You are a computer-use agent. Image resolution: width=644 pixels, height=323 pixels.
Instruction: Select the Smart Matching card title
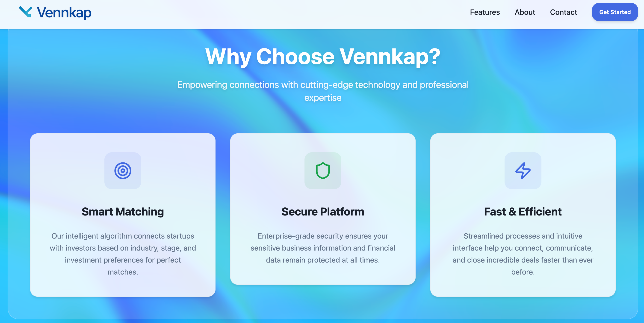123,212
